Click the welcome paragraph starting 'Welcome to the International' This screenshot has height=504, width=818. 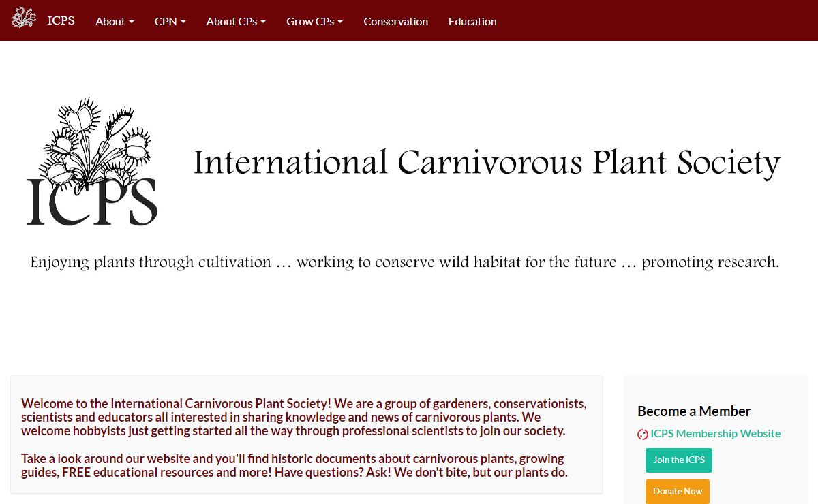tap(303, 417)
